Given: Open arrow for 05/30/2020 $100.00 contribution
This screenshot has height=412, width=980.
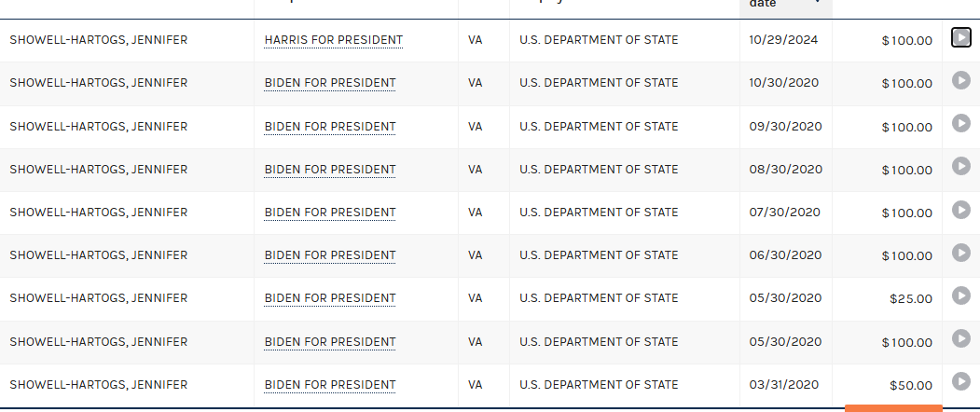Looking at the screenshot, I should coord(960,339).
